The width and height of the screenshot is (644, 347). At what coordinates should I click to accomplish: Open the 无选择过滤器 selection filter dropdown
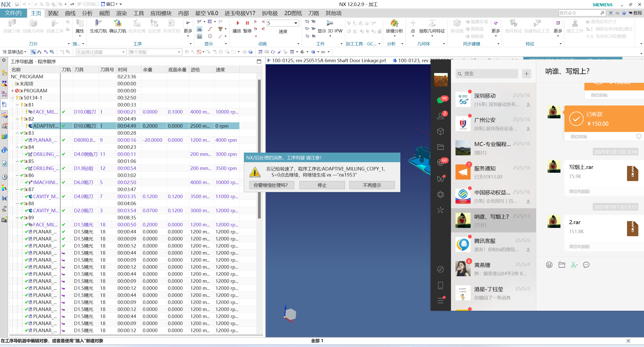[123, 52]
